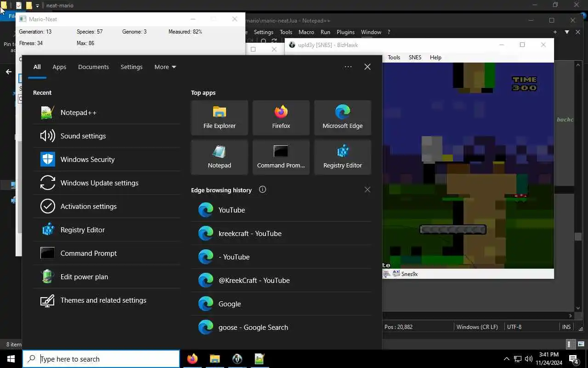The width and height of the screenshot is (588, 368).
Task: Close the search panel
Action: point(367,67)
